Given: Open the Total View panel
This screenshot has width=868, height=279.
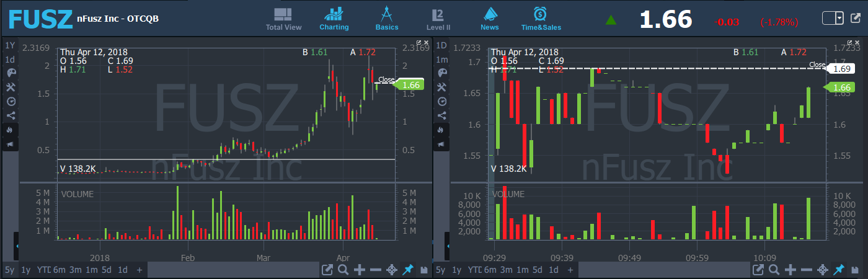Looking at the screenshot, I should (x=283, y=19).
